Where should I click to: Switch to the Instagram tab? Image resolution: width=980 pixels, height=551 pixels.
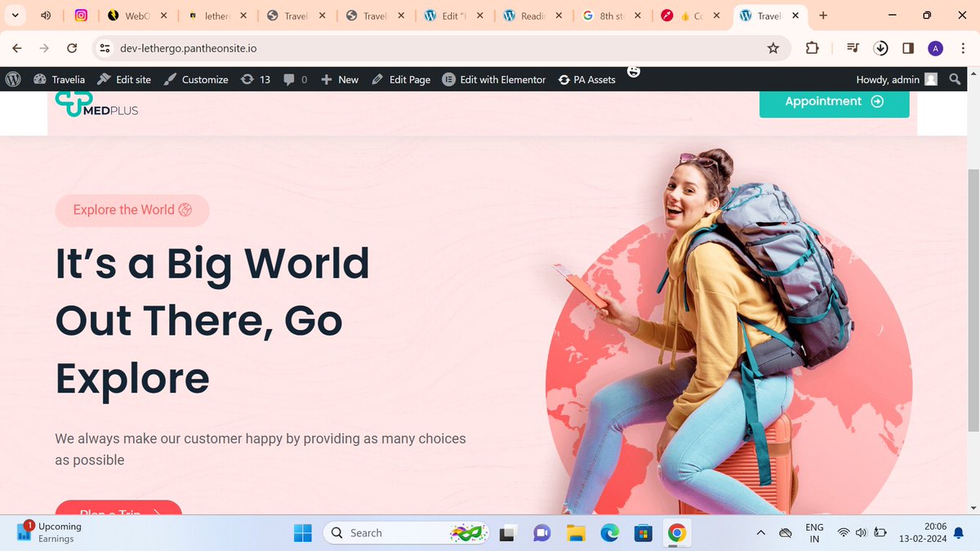pos(81,16)
